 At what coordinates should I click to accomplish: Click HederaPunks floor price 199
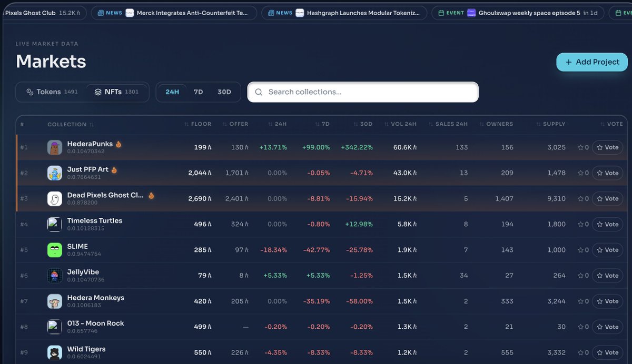203,147
